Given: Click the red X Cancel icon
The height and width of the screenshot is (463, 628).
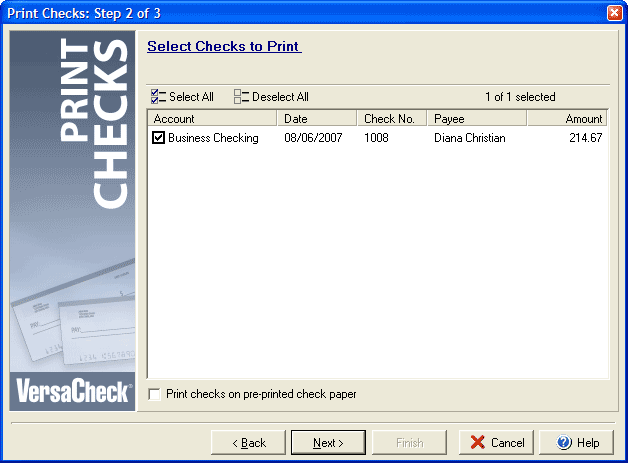Looking at the screenshot, I should (478, 443).
